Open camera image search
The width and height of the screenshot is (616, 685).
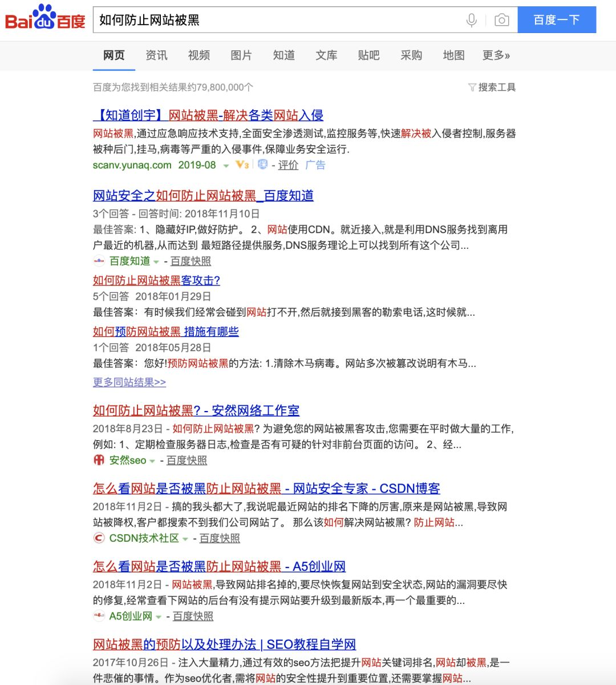501,21
